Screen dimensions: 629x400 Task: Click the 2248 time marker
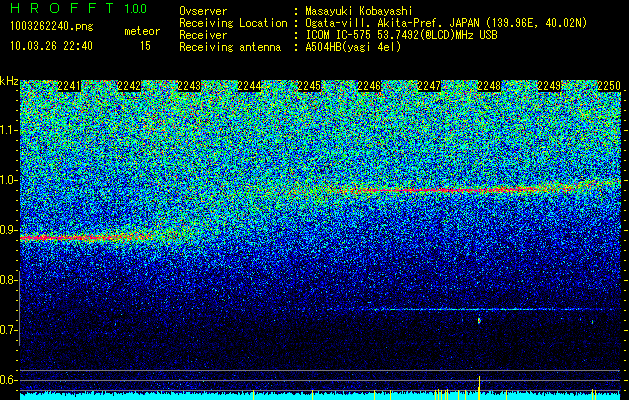coord(489,86)
